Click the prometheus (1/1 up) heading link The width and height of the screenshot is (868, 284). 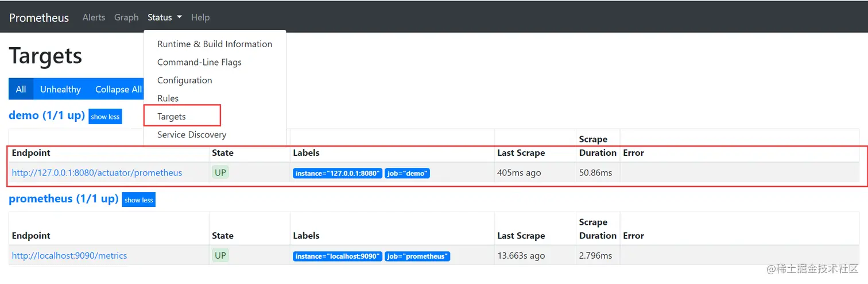[x=64, y=199]
